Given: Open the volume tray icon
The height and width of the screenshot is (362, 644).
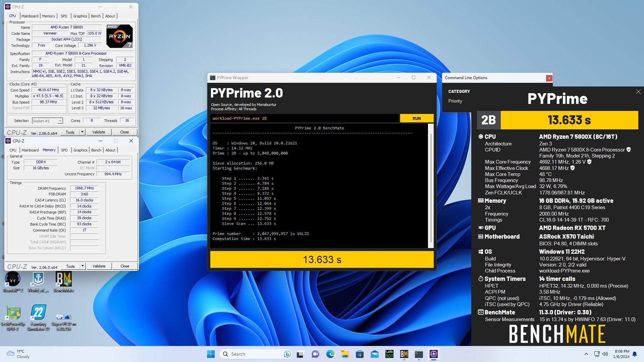Looking at the screenshot, I should coord(605,354).
